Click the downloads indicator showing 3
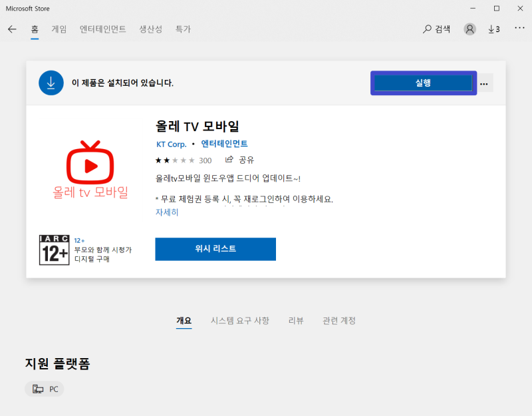The width and height of the screenshot is (532, 416). (x=493, y=29)
